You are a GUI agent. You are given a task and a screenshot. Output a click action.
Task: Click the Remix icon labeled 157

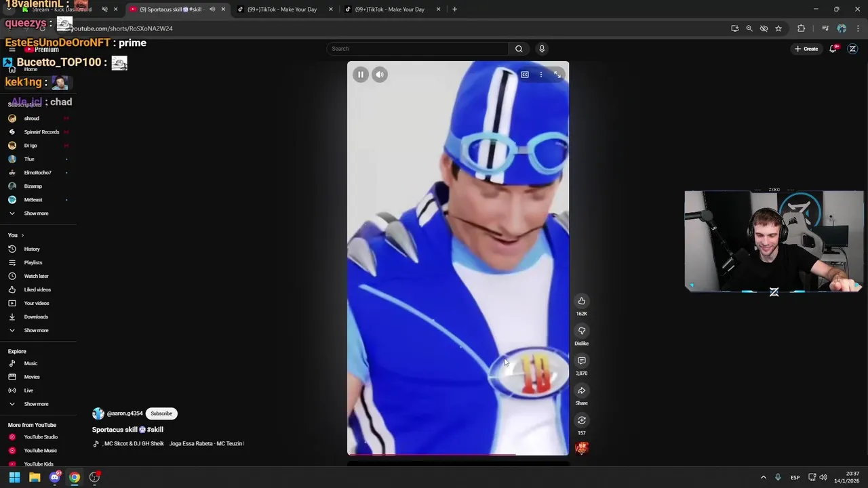tap(582, 420)
